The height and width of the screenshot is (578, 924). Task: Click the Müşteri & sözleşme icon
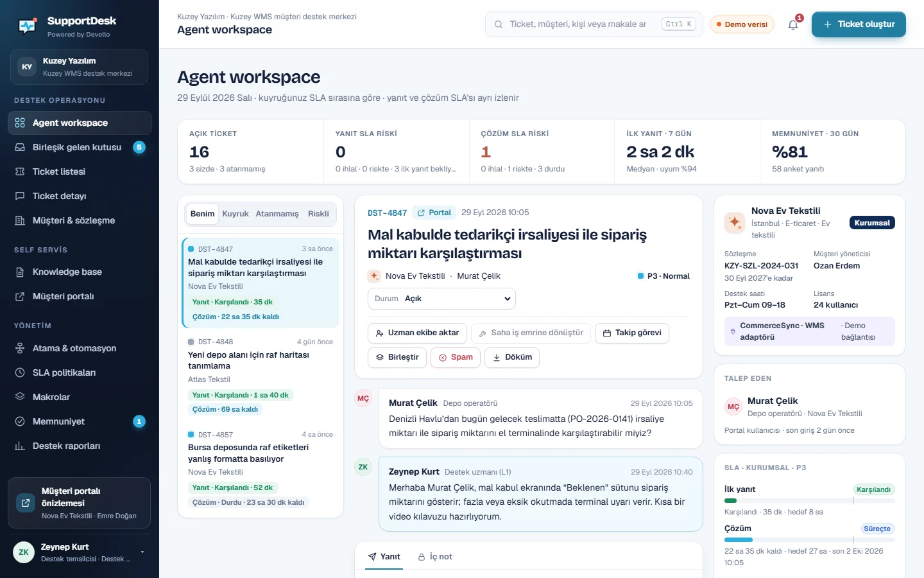tap(20, 220)
